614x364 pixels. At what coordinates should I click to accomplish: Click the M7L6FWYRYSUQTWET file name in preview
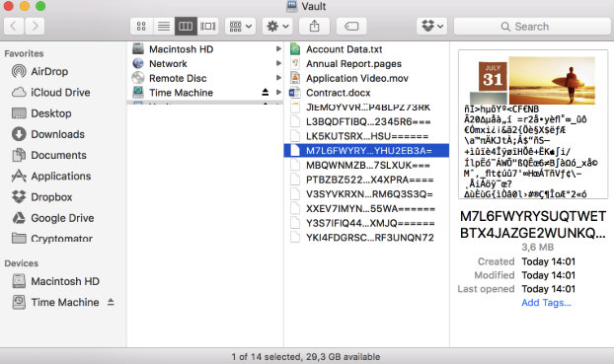pyautogui.click(x=533, y=225)
